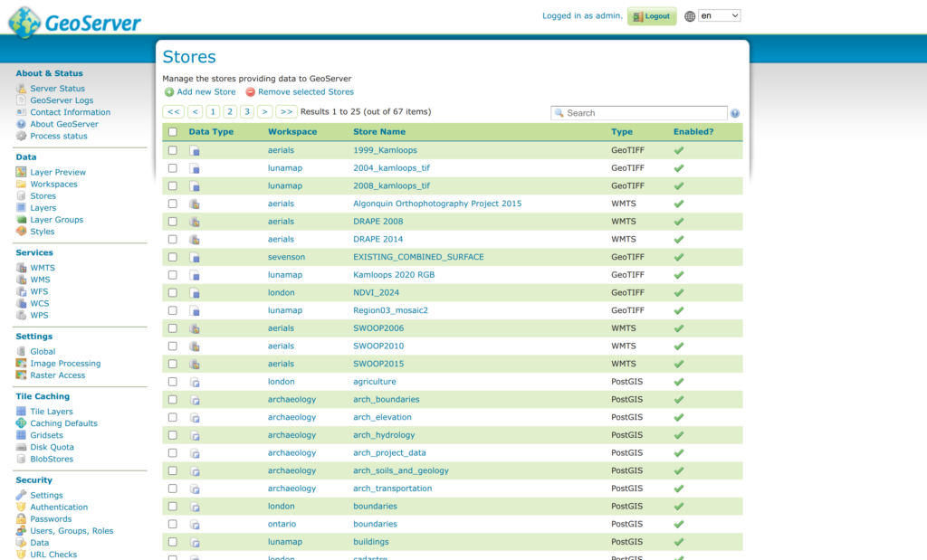
Task: Sort the table by Workspace column
Action: 292,132
